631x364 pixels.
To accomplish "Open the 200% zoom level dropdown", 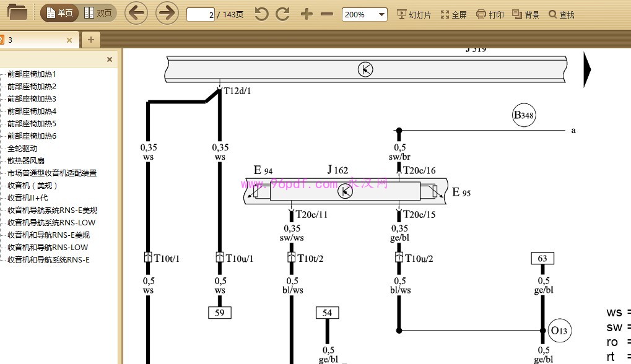I will point(364,15).
